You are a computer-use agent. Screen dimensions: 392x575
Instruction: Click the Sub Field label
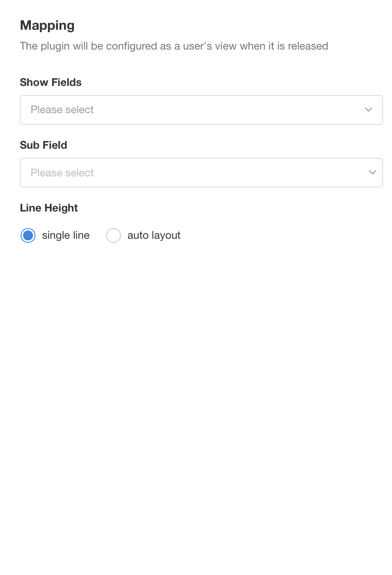pyautogui.click(x=43, y=145)
